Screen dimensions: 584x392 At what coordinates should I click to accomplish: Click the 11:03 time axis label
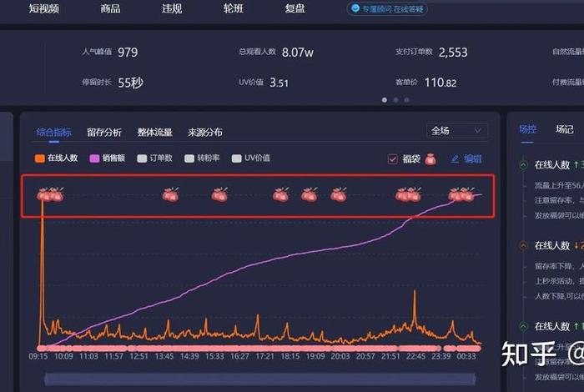88,356
